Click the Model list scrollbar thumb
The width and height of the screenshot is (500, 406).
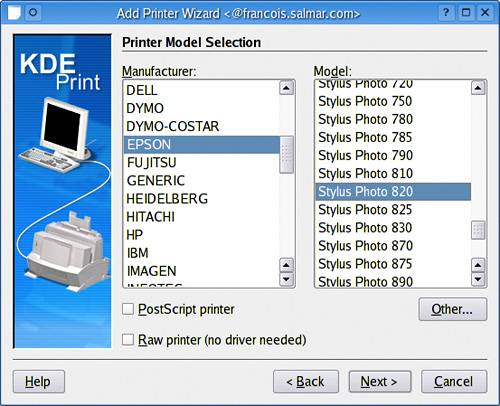[x=478, y=230]
